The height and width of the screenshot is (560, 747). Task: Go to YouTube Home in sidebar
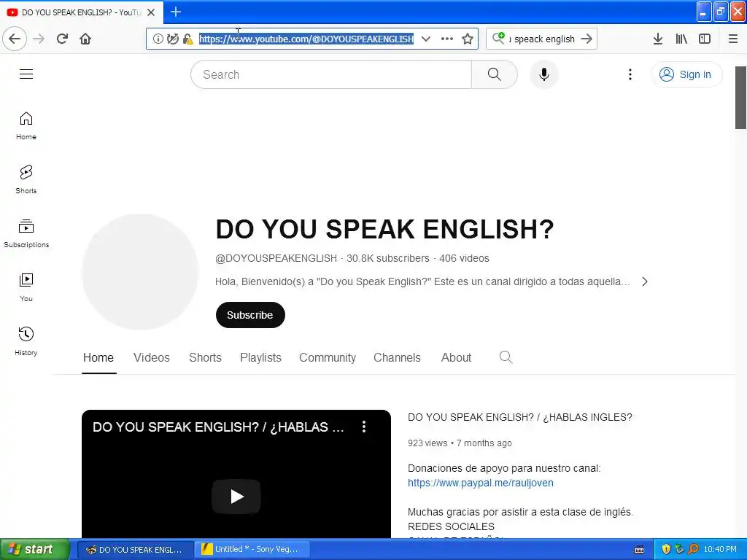tap(26, 125)
